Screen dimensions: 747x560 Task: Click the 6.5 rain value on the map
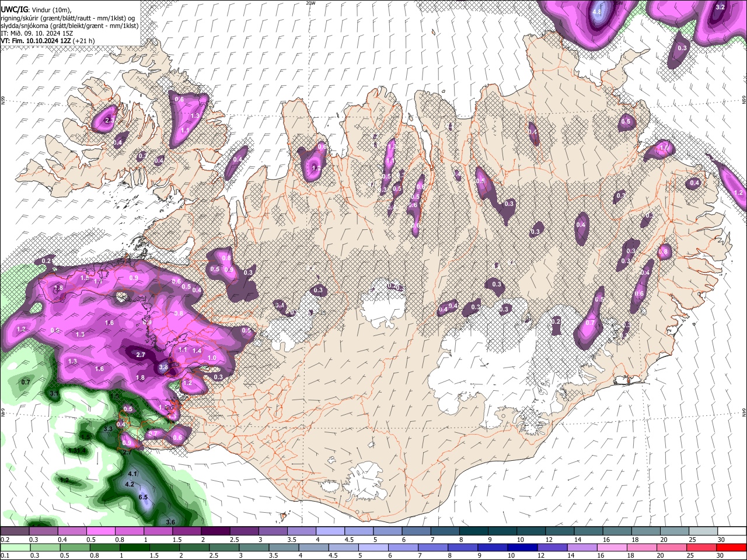tap(143, 497)
